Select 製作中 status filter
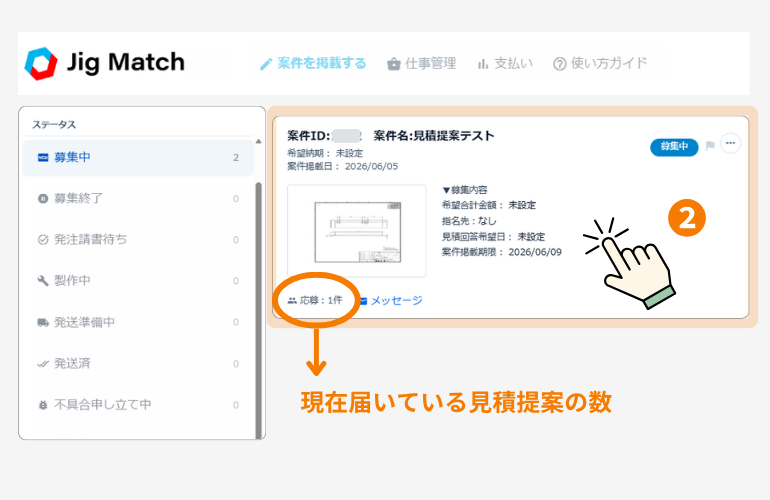 138,280
